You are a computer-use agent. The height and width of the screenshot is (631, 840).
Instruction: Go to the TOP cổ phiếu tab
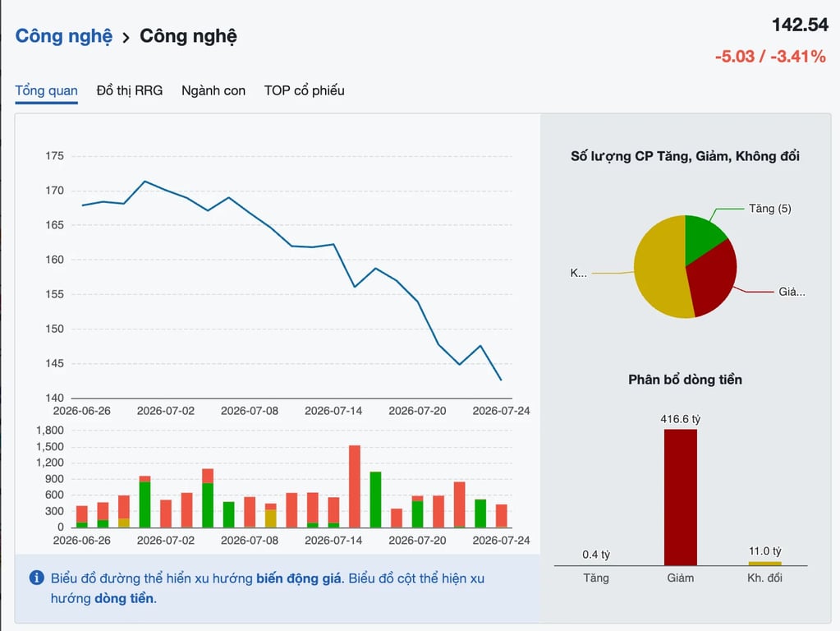coord(305,90)
